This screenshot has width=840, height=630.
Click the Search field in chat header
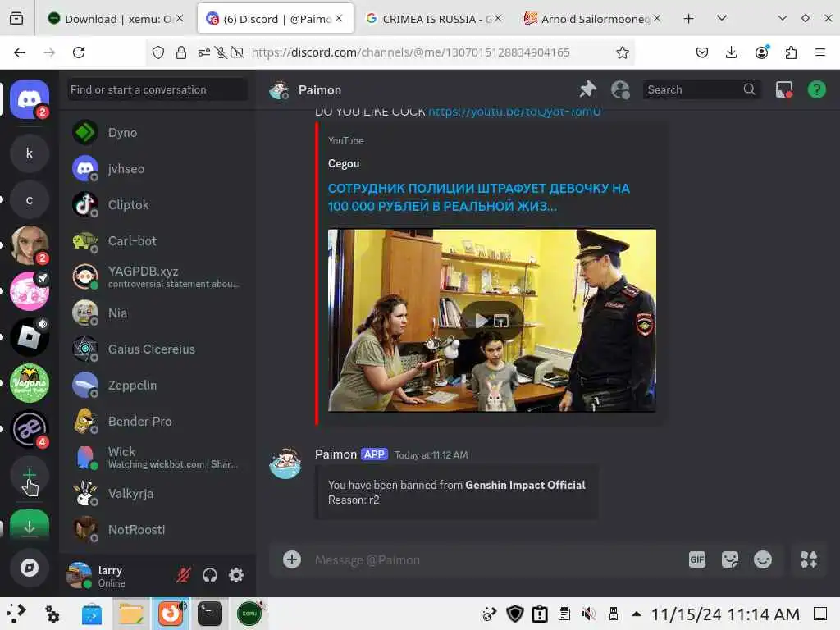tap(701, 89)
